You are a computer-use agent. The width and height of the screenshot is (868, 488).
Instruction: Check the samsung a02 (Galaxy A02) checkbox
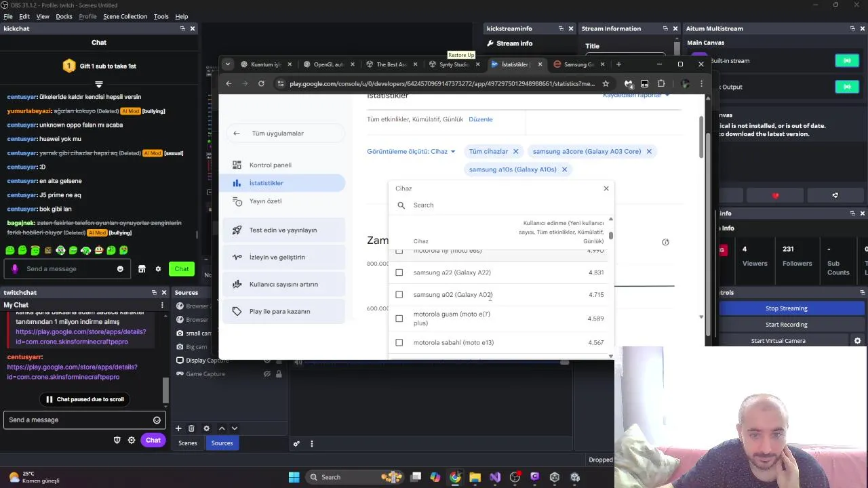click(x=399, y=295)
